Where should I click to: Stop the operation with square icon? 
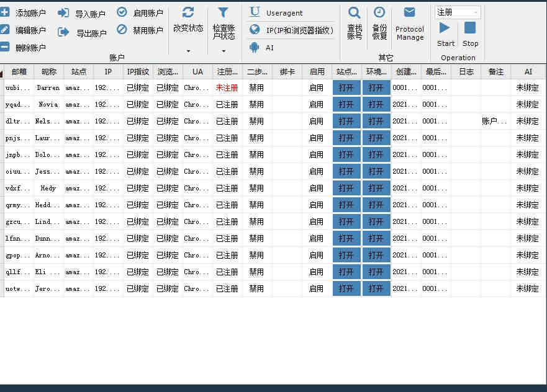470,28
